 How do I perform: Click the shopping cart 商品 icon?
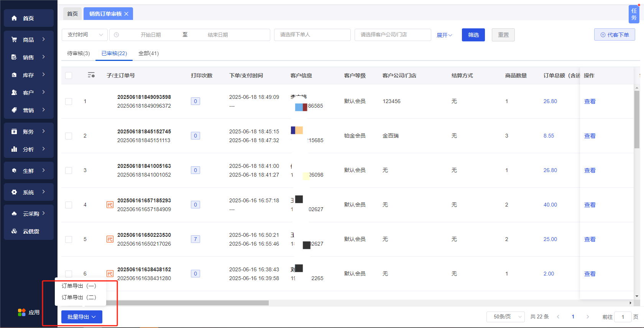pos(14,39)
